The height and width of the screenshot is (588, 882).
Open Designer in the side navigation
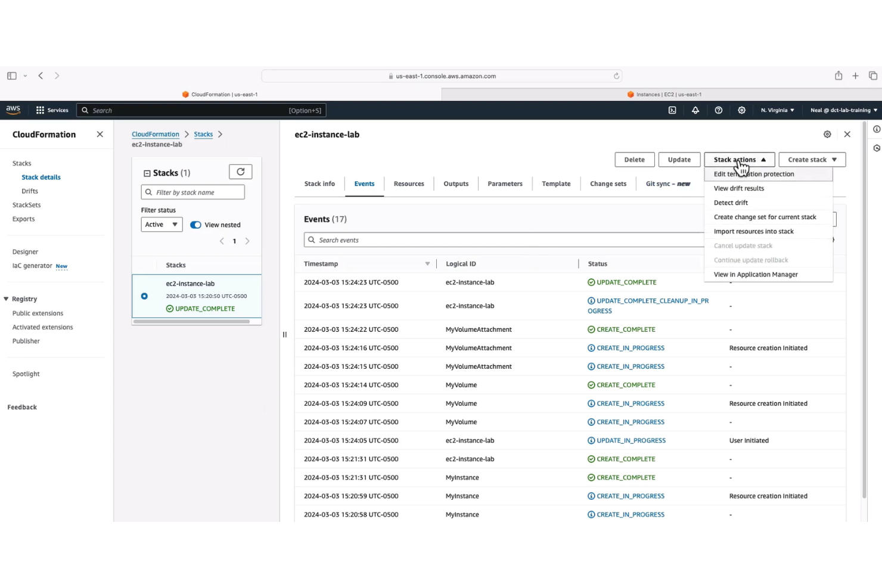pos(25,252)
